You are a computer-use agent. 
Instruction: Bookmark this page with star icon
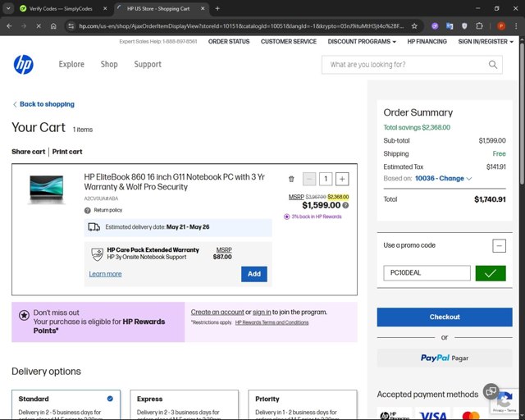414,25
